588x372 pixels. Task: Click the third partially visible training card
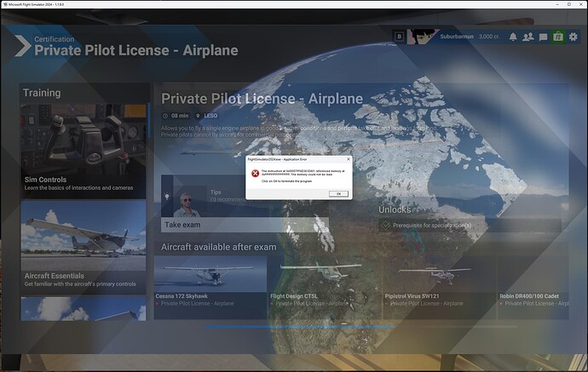84,309
